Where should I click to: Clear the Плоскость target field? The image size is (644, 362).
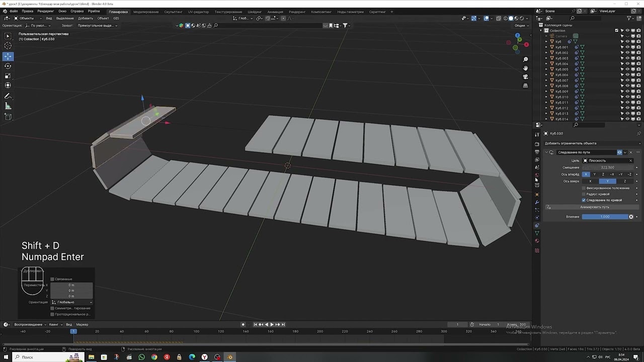(631, 160)
